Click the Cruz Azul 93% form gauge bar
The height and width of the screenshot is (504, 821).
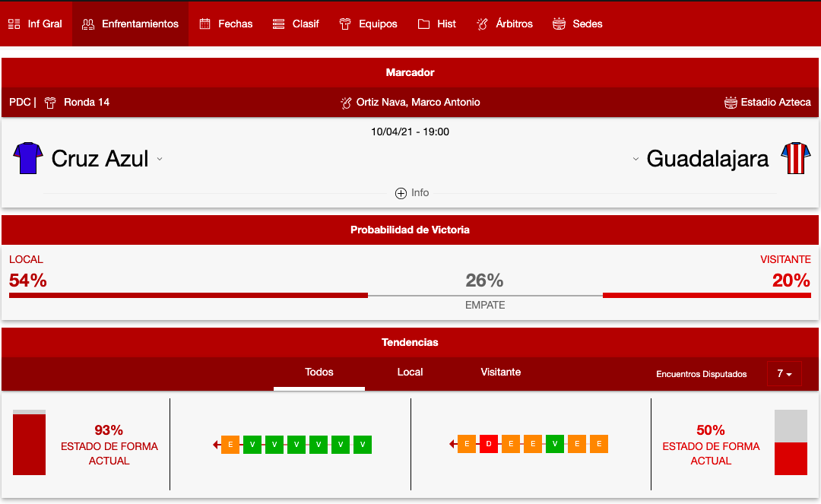[30, 442]
